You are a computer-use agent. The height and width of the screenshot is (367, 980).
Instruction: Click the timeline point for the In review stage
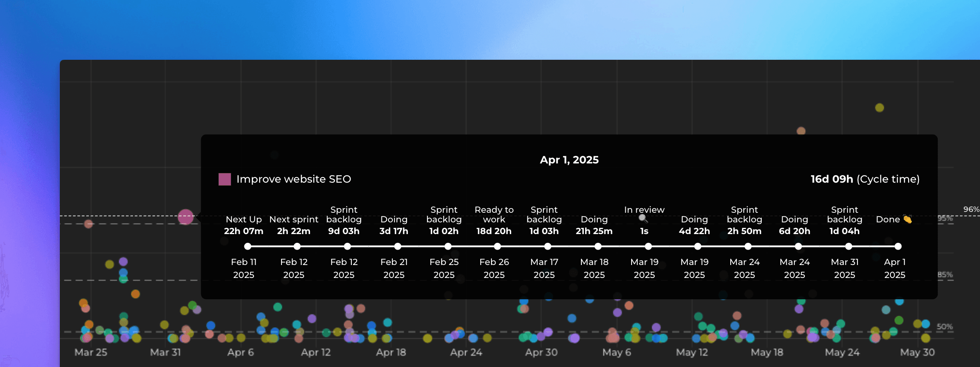pyautogui.click(x=648, y=246)
